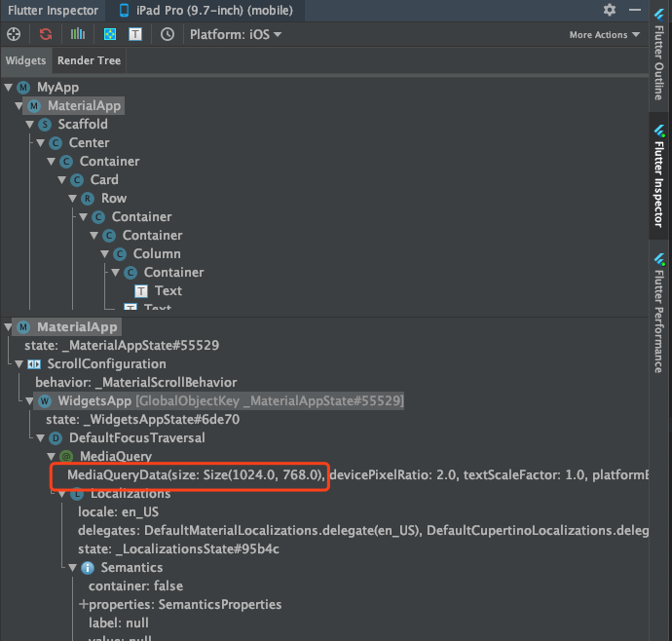Open the Platform: iOS dropdown
This screenshot has width=672, height=641.
(x=236, y=34)
